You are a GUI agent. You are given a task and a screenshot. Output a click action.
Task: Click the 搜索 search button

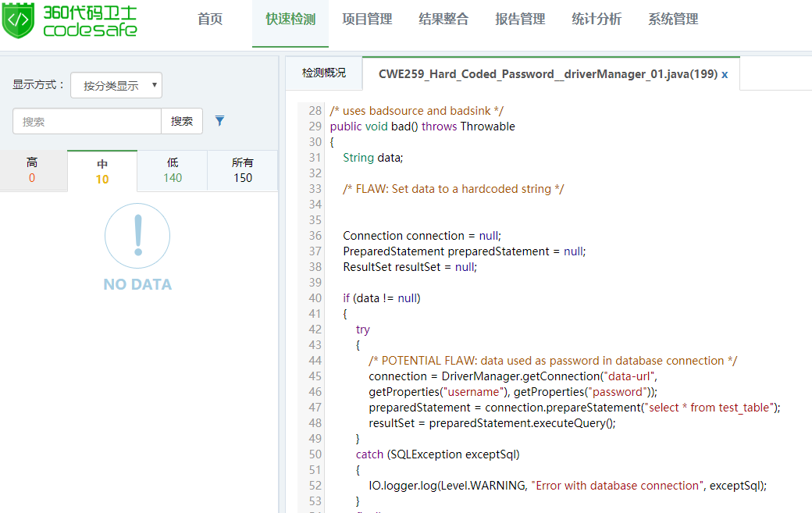click(x=182, y=121)
